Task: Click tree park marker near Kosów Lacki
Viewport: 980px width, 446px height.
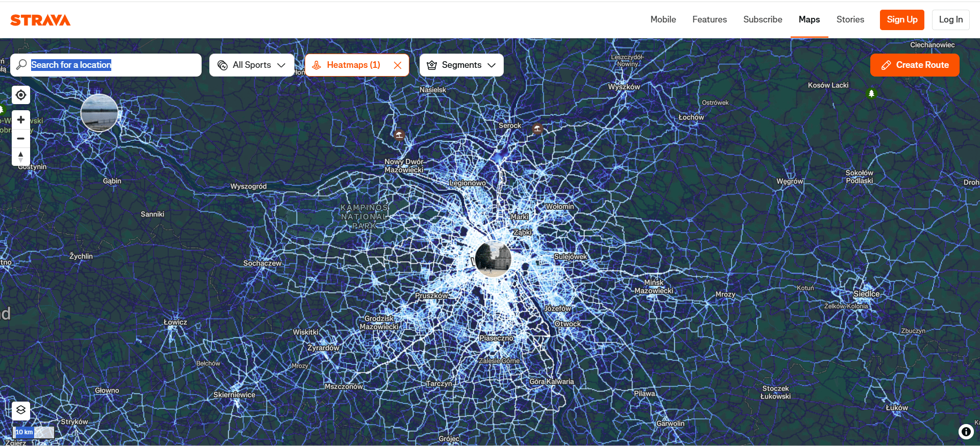Action: [871, 93]
